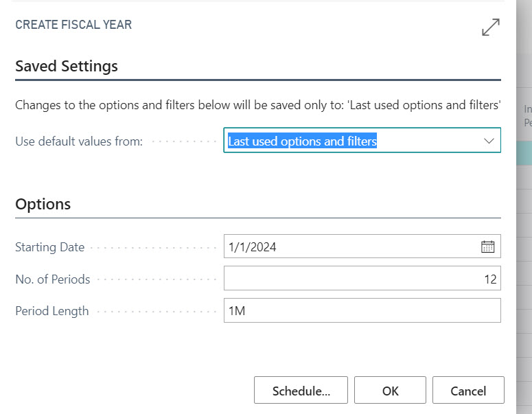Open the calendar picker for Starting Date
This screenshot has height=414, width=532.
tap(487, 247)
